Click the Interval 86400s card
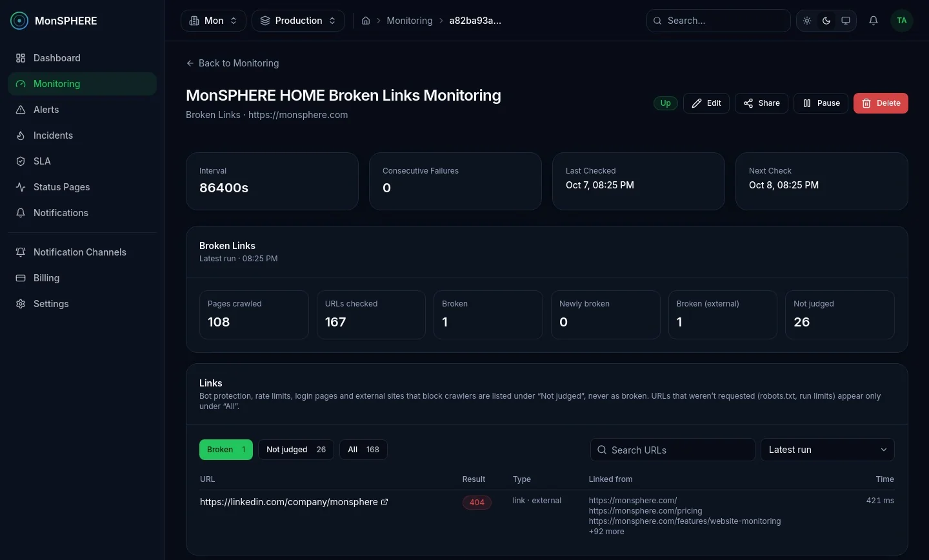 tap(272, 181)
